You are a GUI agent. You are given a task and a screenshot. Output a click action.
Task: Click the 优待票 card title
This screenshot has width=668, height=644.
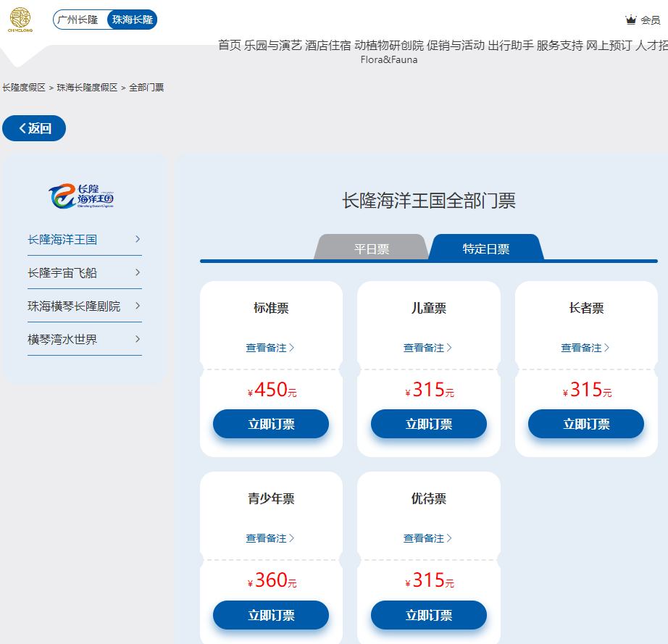tap(429, 498)
